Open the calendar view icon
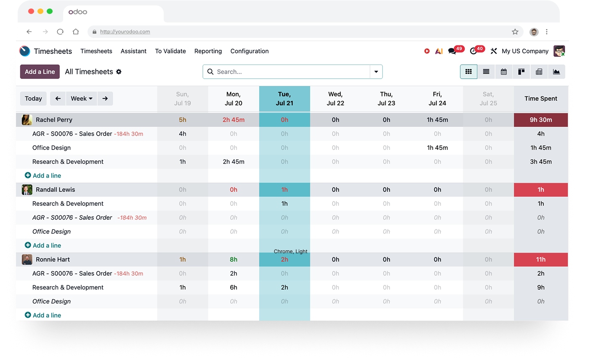Screen dimensions: 593x364 504,72
